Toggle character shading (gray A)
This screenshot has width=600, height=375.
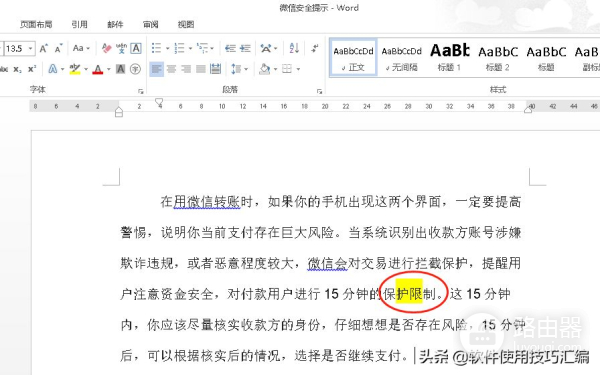[121, 69]
